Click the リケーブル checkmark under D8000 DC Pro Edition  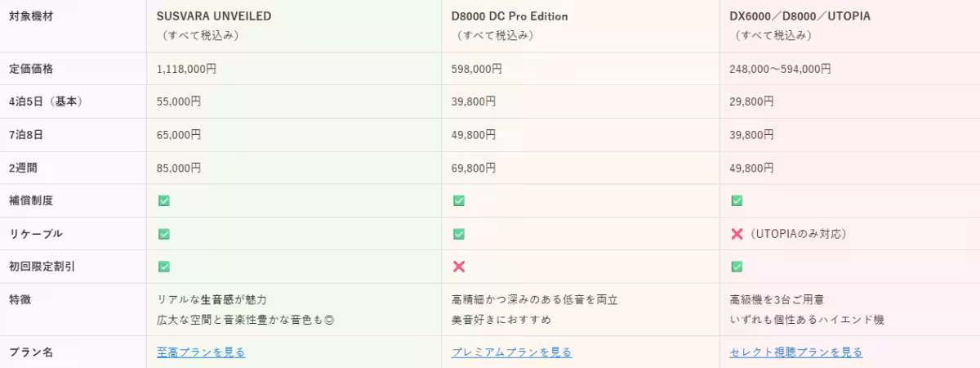[458, 234]
